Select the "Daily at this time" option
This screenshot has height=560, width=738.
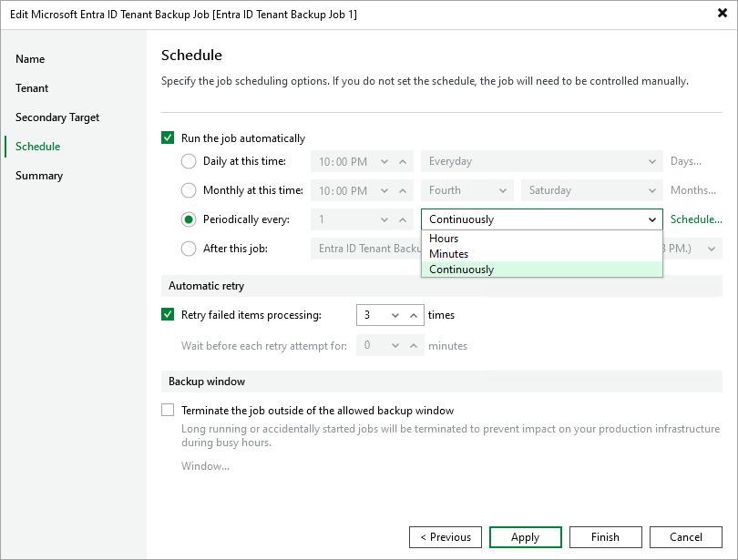click(189, 161)
